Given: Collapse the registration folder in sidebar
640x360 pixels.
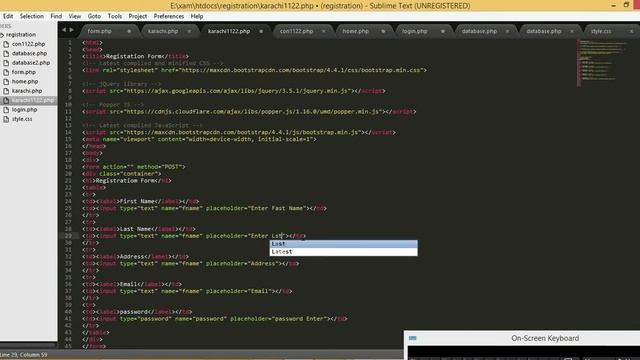Looking at the screenshot, I should [2, 35].
